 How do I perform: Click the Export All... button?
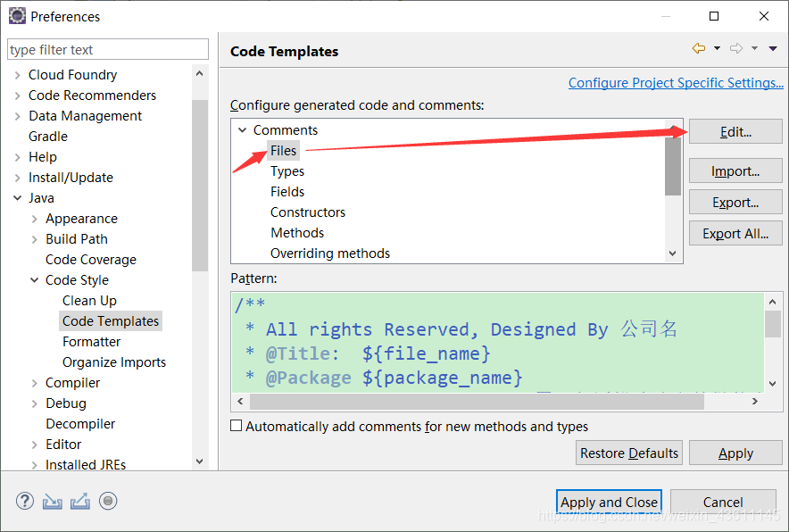735,234
